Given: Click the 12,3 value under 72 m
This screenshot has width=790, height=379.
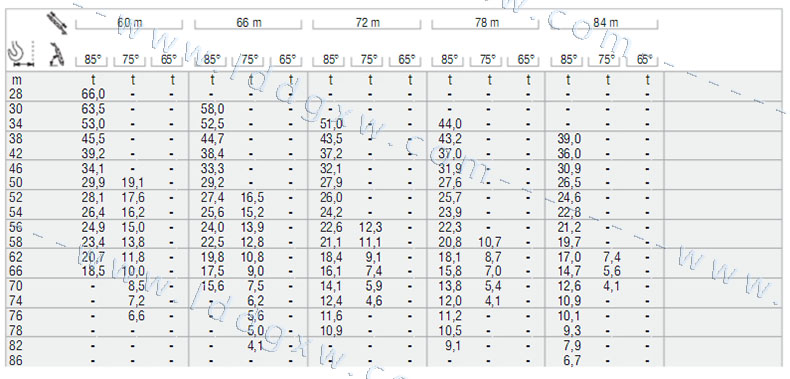Looking at the screenshot, I should [371, 227].
